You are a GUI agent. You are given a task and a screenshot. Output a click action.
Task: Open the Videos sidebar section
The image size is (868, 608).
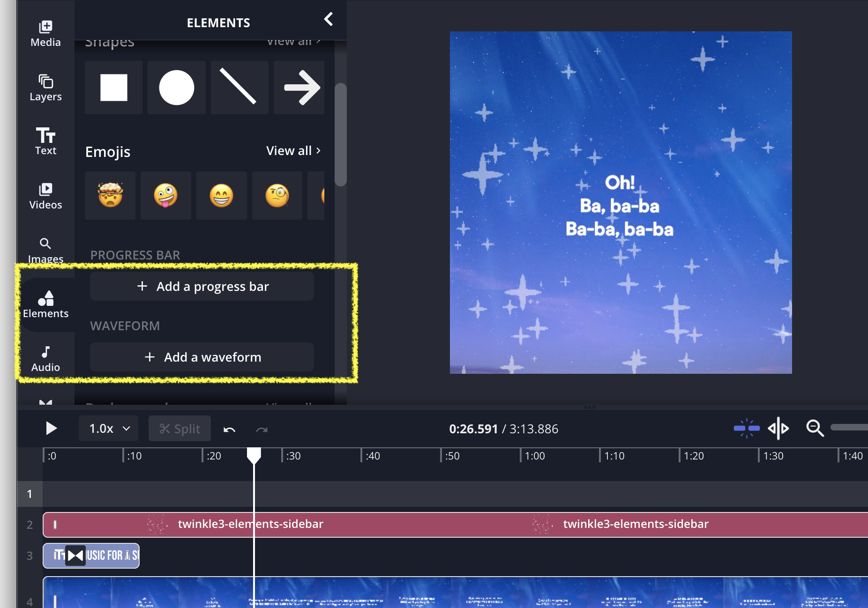(45, 196)
